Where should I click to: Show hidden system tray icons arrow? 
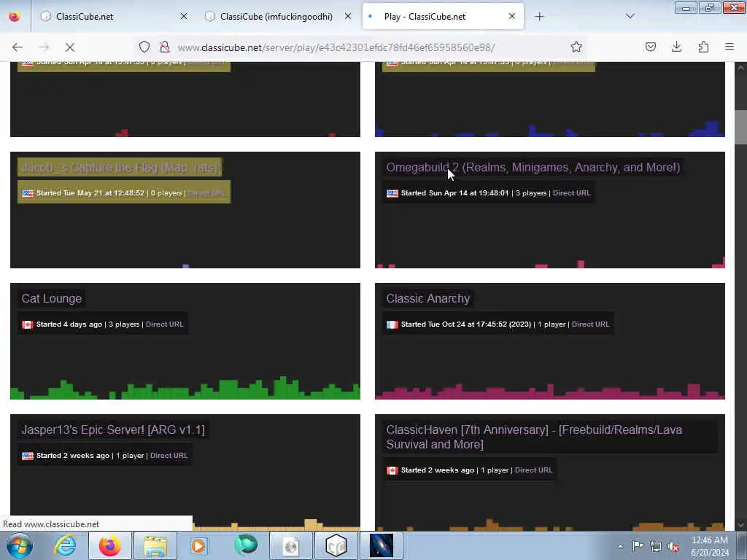[x=620, y=546]
